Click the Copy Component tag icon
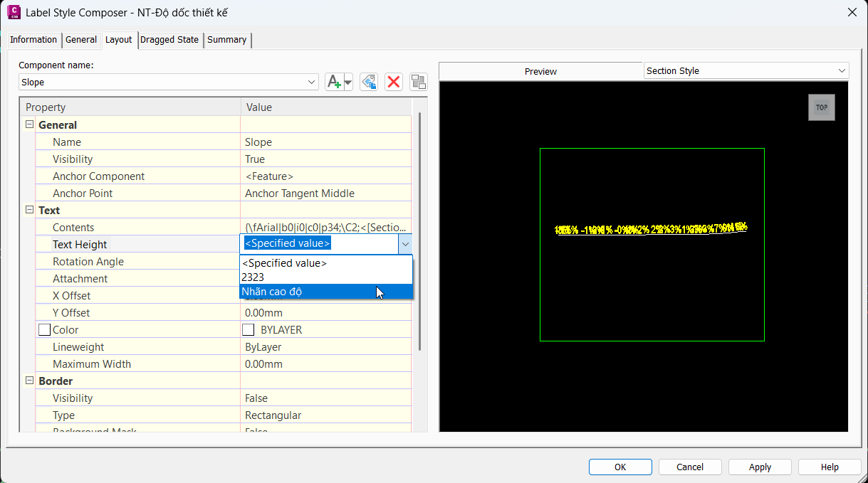 tap(368, 82)
